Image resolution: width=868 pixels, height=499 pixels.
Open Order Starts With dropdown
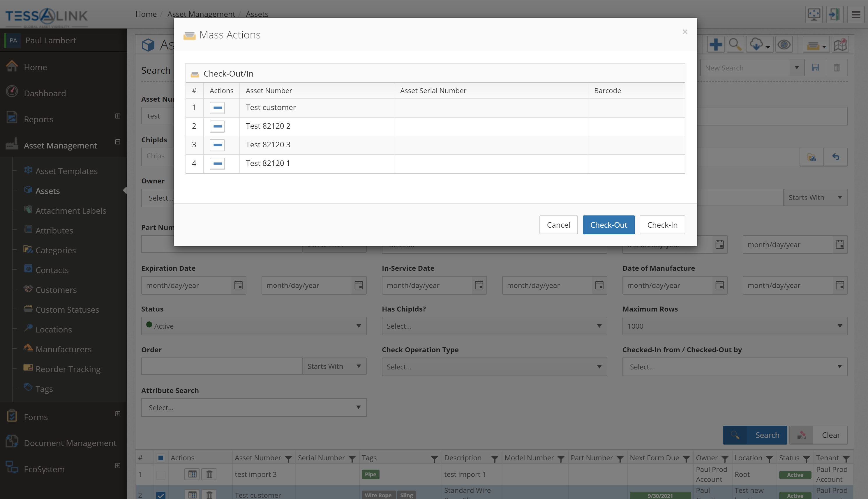pyautogui.click(x=334, y=366)
